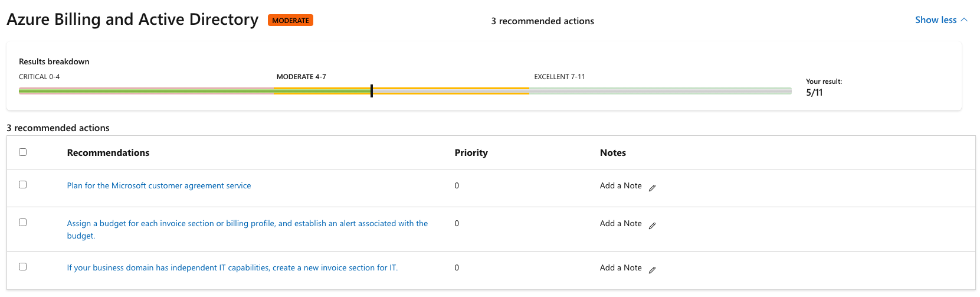Open the new invoice section for IT link
The height and width of the screenshot is (297, 980).
point(232,267)
